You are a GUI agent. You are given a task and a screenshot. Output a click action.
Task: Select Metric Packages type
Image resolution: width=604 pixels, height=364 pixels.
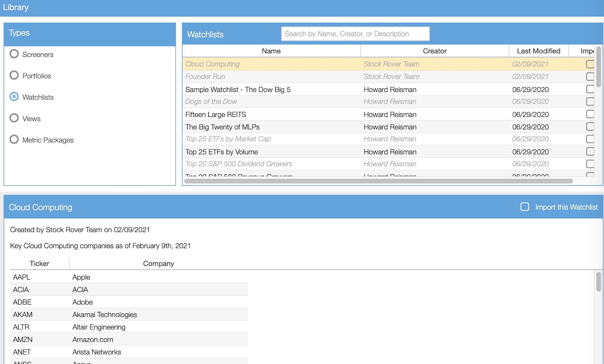(x=14, y=140)
